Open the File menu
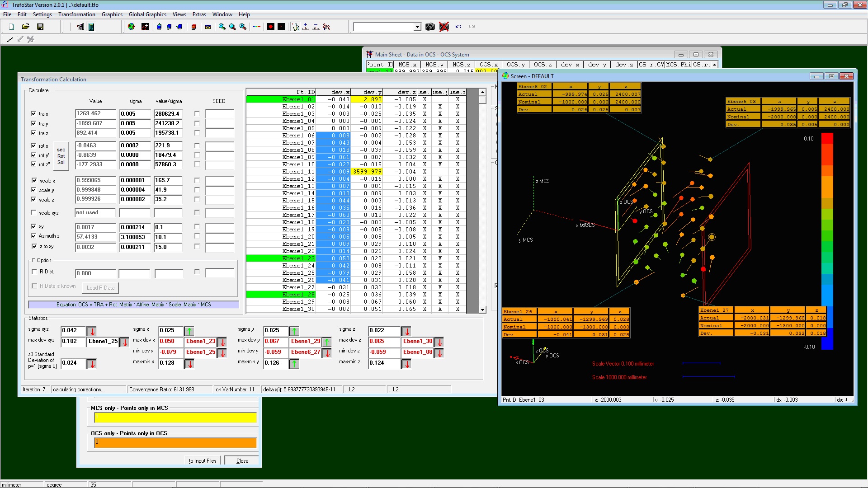Viewport: 868px width, 488px height. (x=7, y=14)
